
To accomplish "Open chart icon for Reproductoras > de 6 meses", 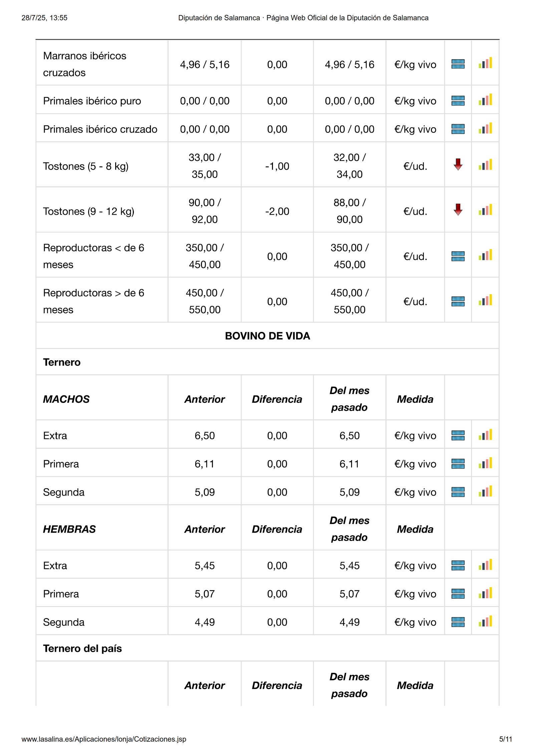I will tap(485, 301).
